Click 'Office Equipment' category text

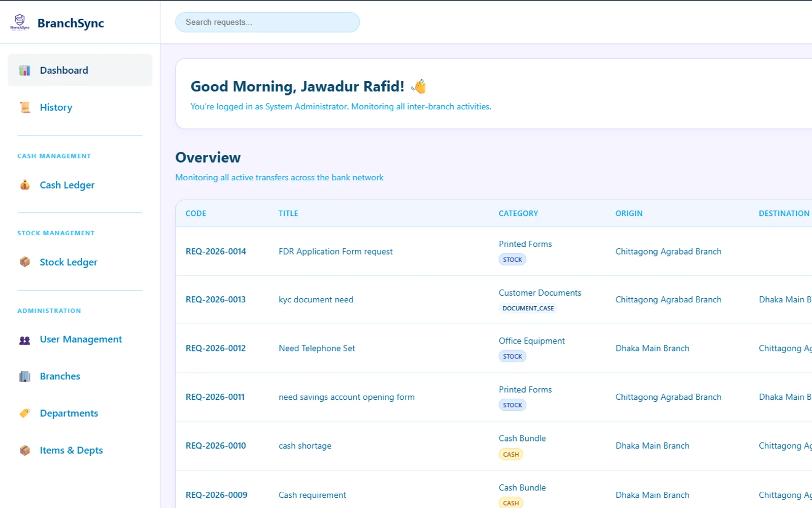(531, 341)
